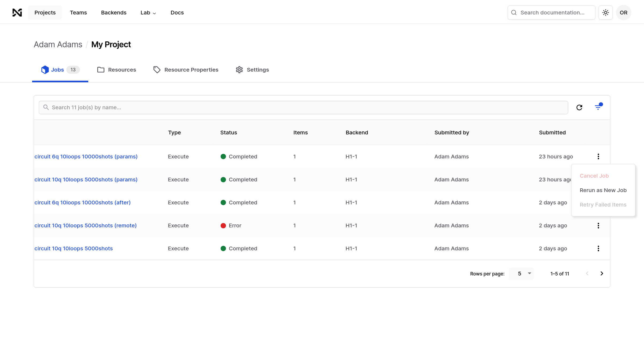Open actions menu for circuit 6q params job
The height and width of the screenshot is (362, 644).
coord(598,157)
